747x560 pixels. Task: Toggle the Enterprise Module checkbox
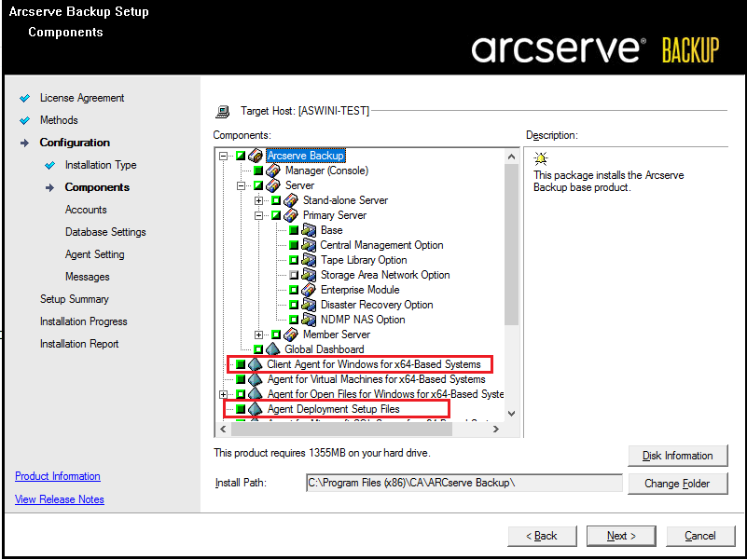click(294, 290)
